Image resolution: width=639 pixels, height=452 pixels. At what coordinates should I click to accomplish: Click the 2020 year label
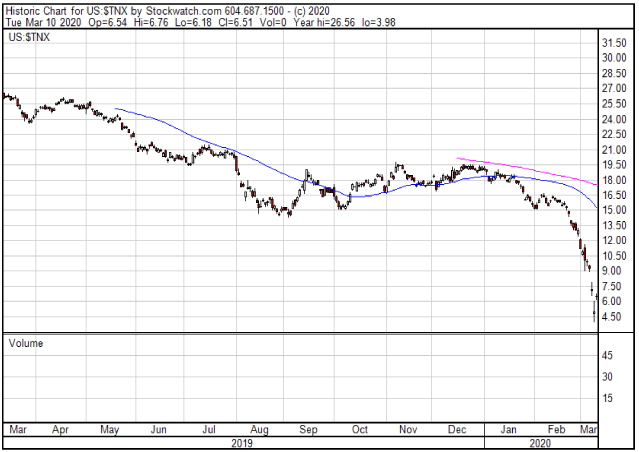pyautogui.click(x=540, y=442)
